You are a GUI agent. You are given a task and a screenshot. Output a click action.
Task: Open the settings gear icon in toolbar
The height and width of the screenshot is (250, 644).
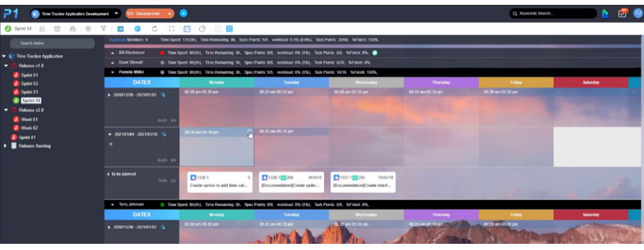88,29
